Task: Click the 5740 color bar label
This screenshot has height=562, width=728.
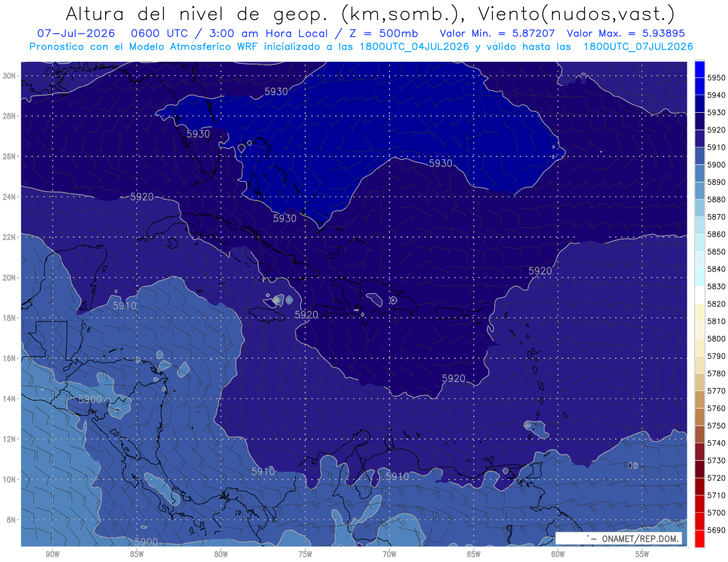Action: click(716, 443)
